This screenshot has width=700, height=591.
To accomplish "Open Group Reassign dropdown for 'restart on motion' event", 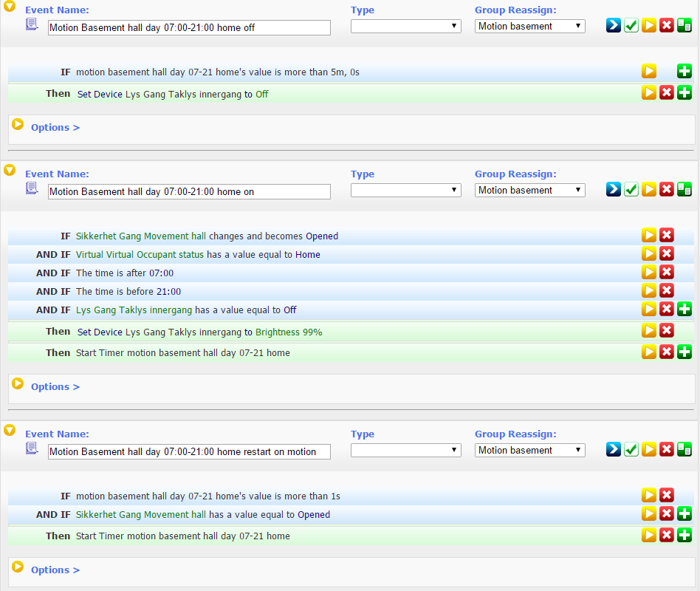I will coord(530,450).
